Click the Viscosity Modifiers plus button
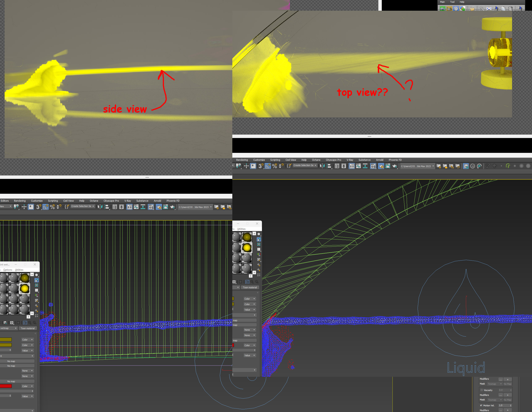 click(508, 395)
